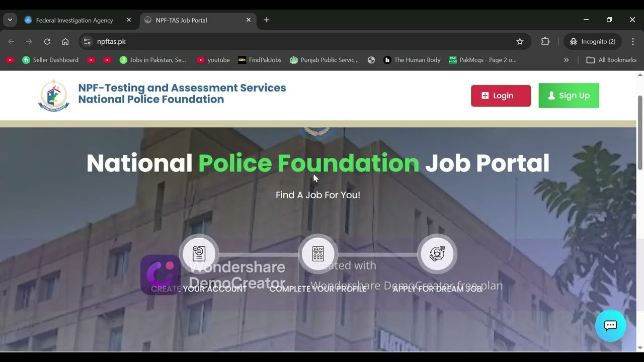Go back to previous page

pos(11,42)
